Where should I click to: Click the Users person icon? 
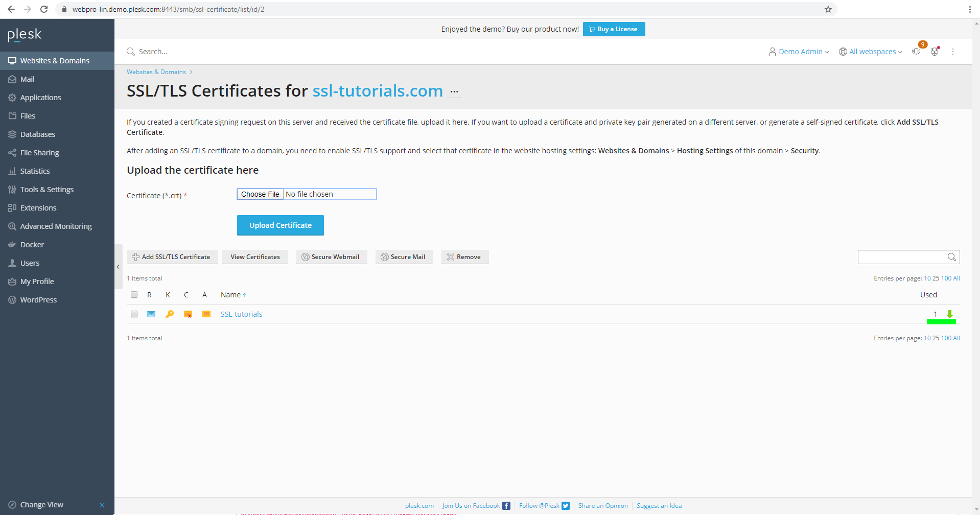pyautogui.click(x=12, y=263)
